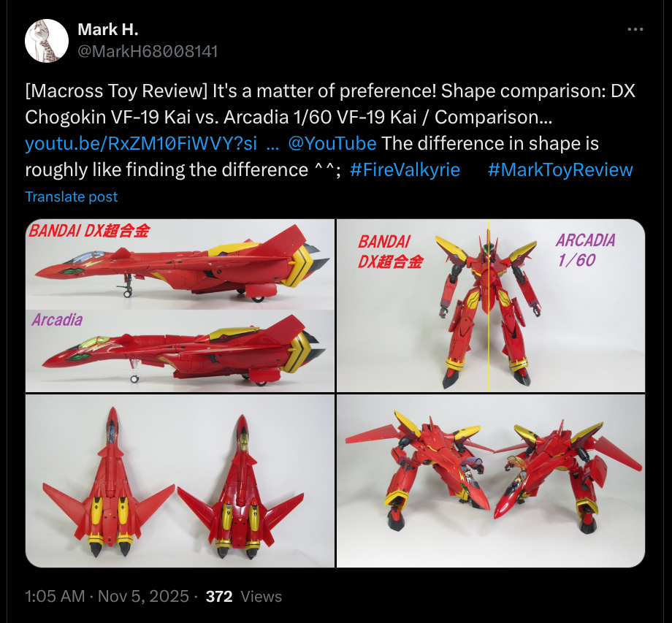The width and height of the screenshot is (672, 623).
Task: Click the ARCADIA 1/60 label in robot photo
Action: click(585, 250)
